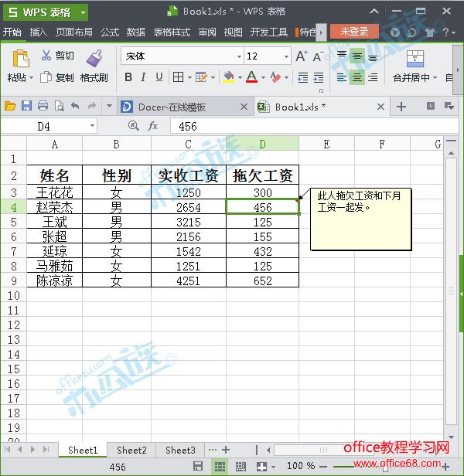Close the Docer-在线模板 tab

click(x=244, y=107)
